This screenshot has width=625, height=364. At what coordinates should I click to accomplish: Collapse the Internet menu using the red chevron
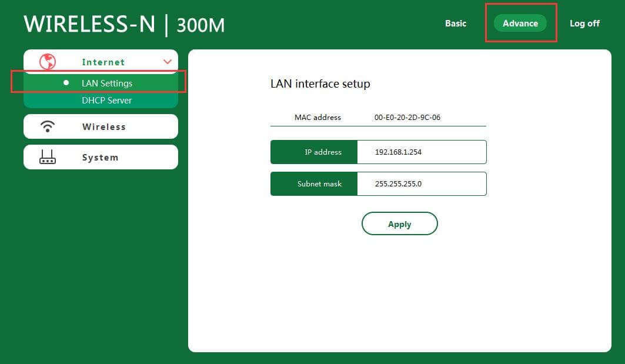(x=168, y=62)
